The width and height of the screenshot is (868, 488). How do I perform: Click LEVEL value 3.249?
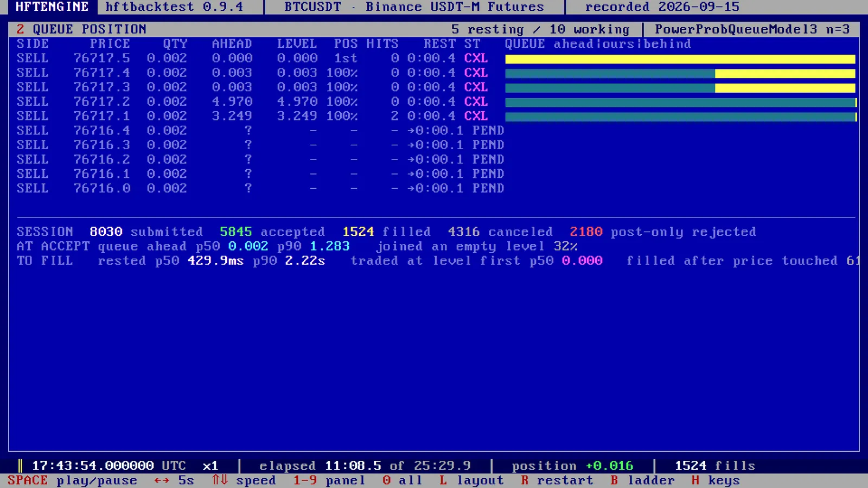pos(297,116)
